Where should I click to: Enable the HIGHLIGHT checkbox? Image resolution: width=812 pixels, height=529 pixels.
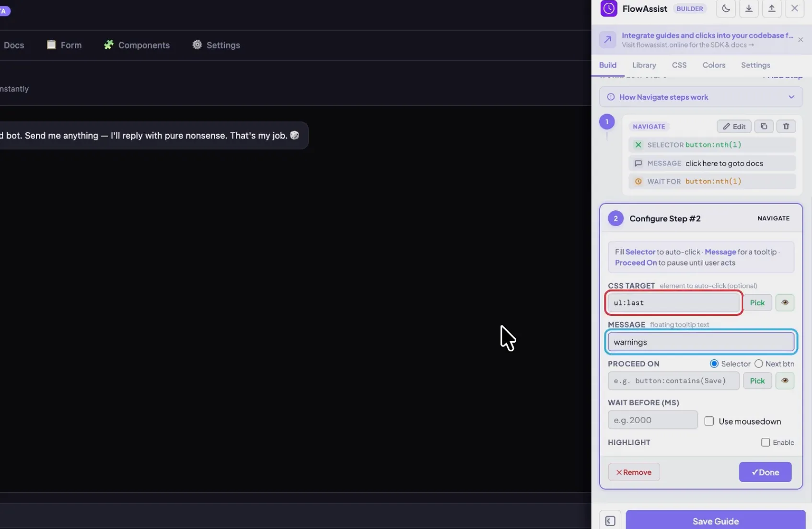pos(766,443)
